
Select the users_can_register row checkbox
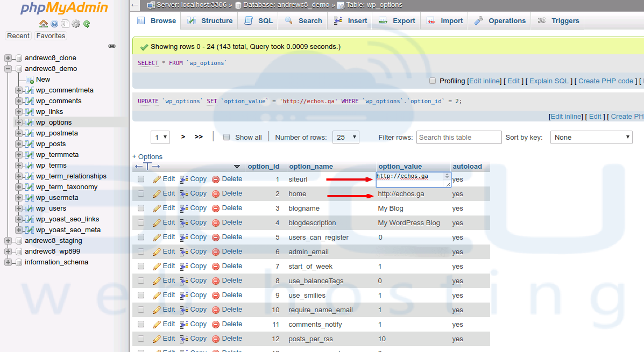tap(141, 237)
